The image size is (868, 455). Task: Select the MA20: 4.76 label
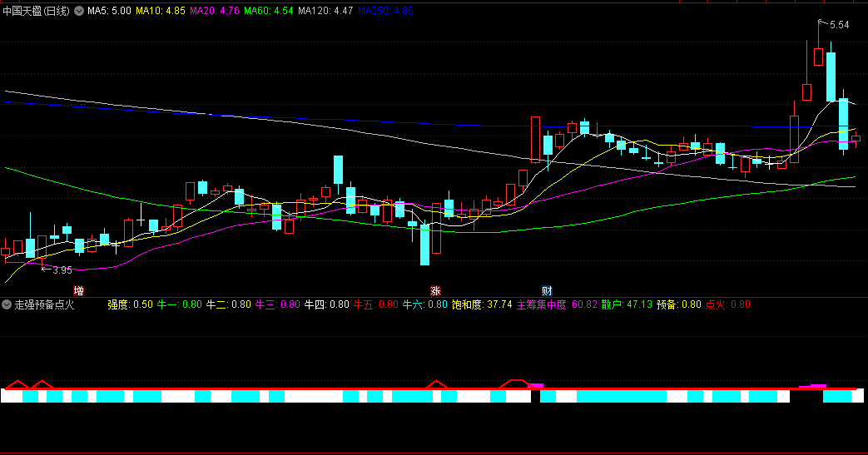click(x=215, y=11)
